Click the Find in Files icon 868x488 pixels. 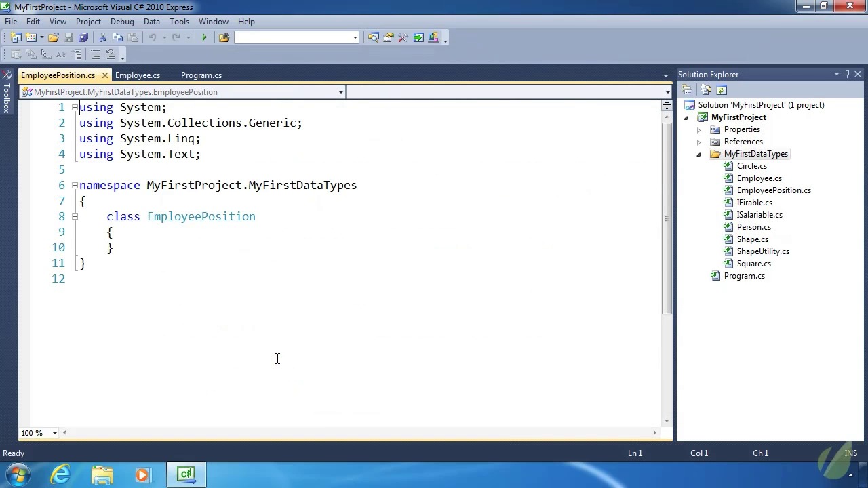224,38
